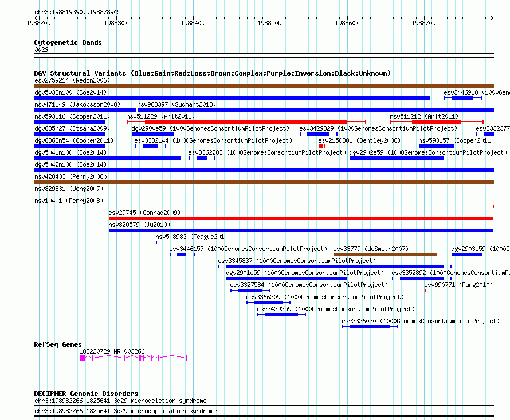Image resolution: width=510 pixels, height=420 pixels.
Task: Click the LOC220729|NR_003266 gene label
Action: [112, 351]
